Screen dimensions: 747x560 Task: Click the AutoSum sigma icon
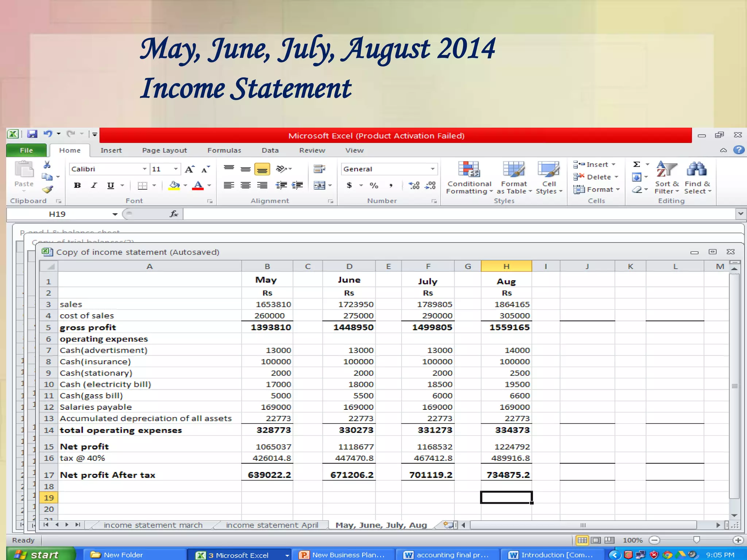pos(636,164)
